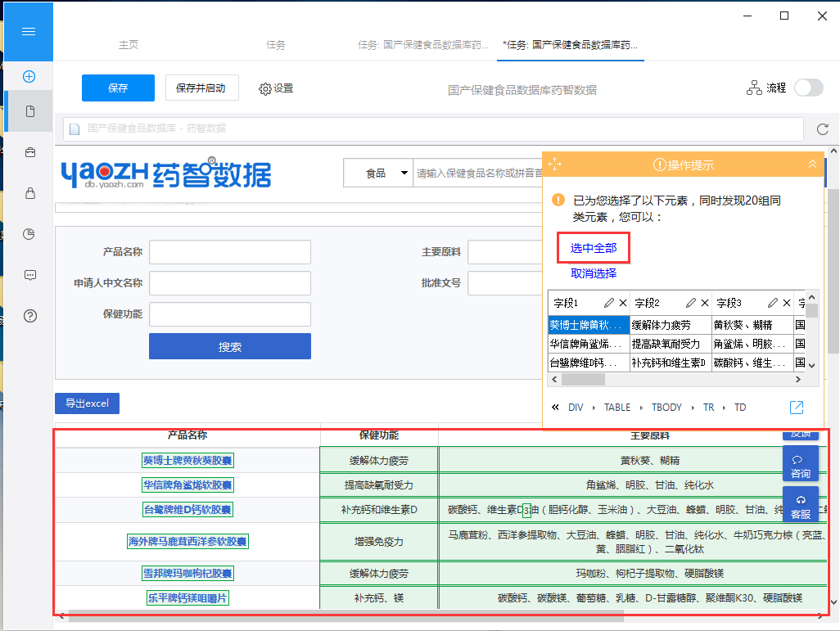Open the 乐平牌钙镁咀嚼片 product link
840x631 pixels.
pyautogui.click(x=187, y=597)
